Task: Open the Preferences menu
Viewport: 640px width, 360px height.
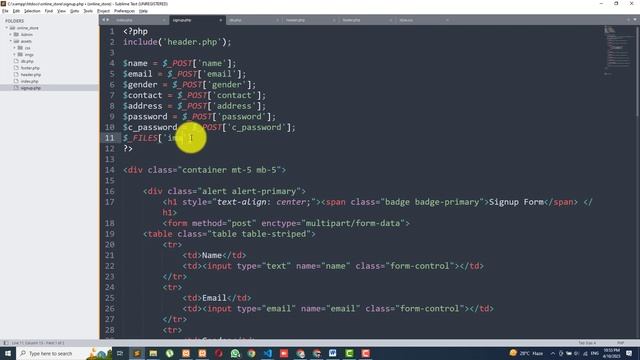Action: (124, 11)
